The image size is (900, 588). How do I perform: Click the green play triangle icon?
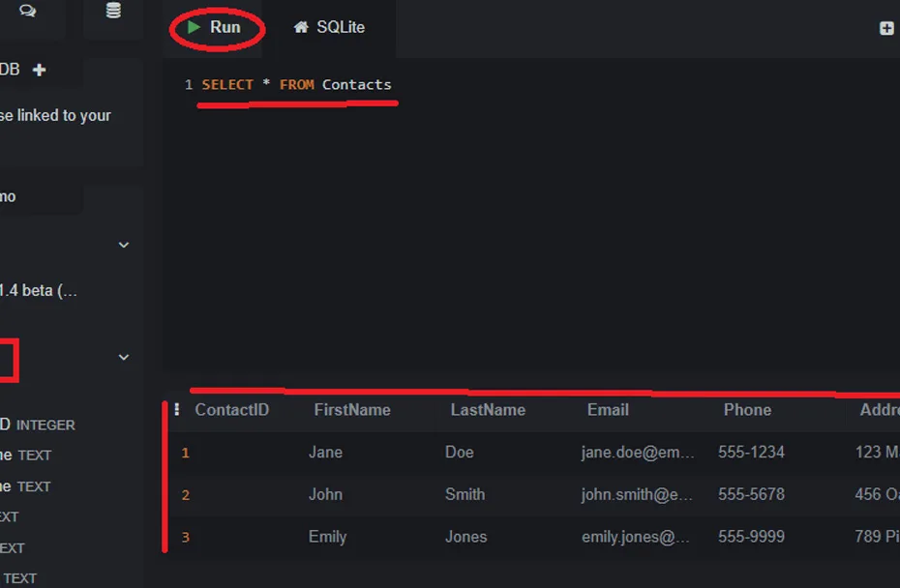tap(195, 27)
